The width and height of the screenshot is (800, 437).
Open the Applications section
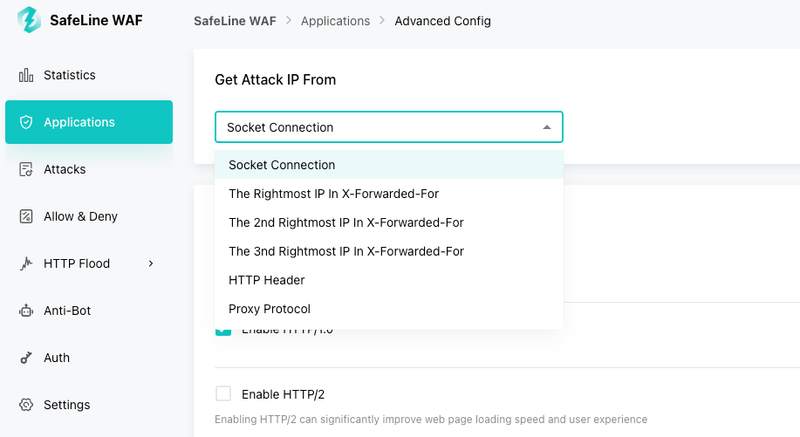click(x=89, y=122)
